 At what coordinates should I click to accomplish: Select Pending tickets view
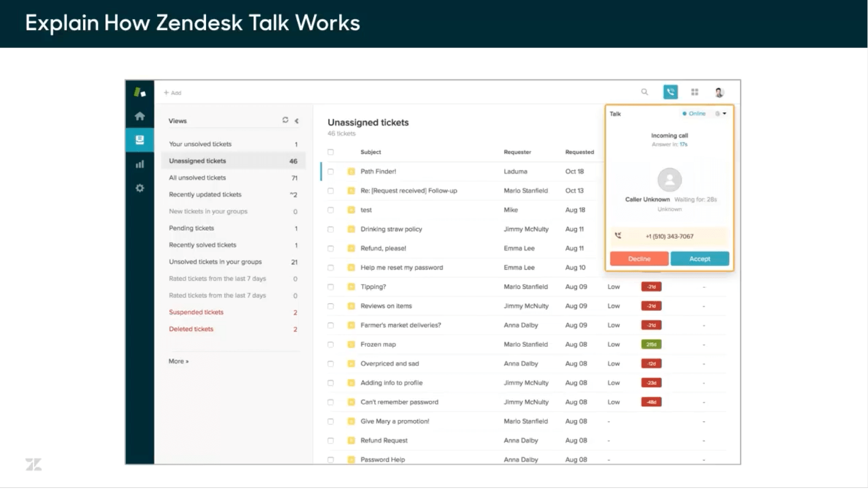(x=233, y=228)
